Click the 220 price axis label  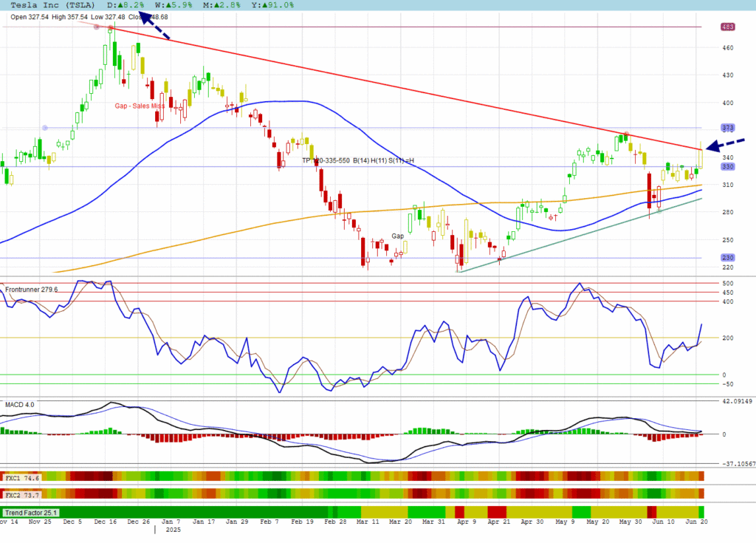[x=728, y=267]
